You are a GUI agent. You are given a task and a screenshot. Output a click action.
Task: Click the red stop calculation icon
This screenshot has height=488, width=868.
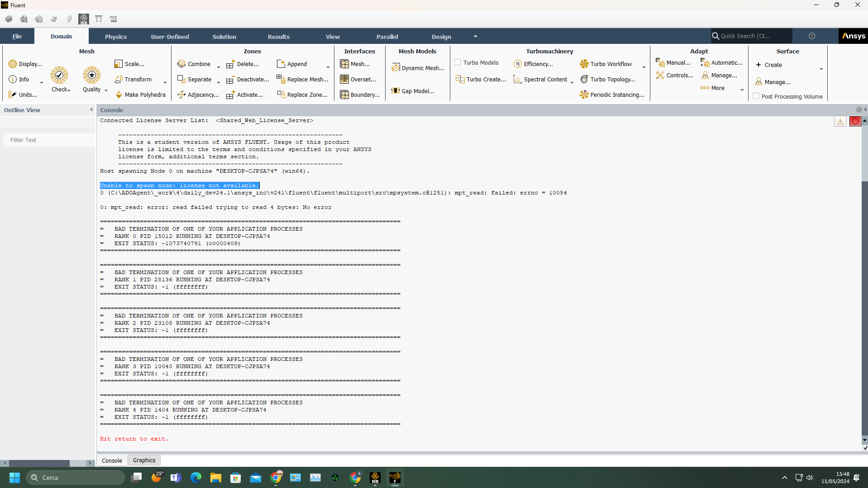pos(855,121)
